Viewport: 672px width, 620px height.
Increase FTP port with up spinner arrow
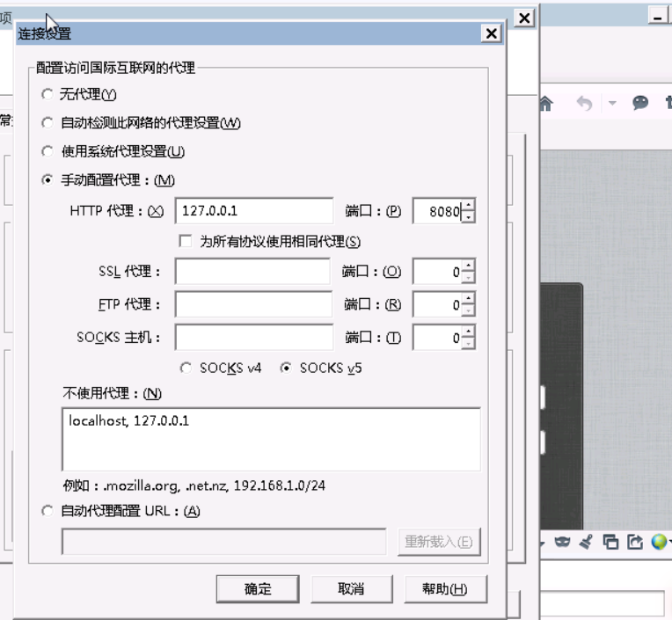coord(469,299)
